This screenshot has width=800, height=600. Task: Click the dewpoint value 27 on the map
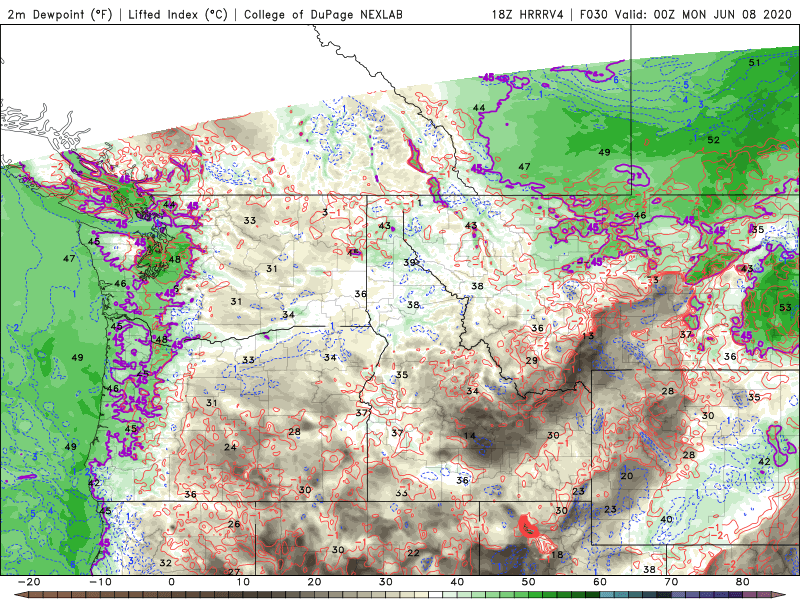pos(234,572)
